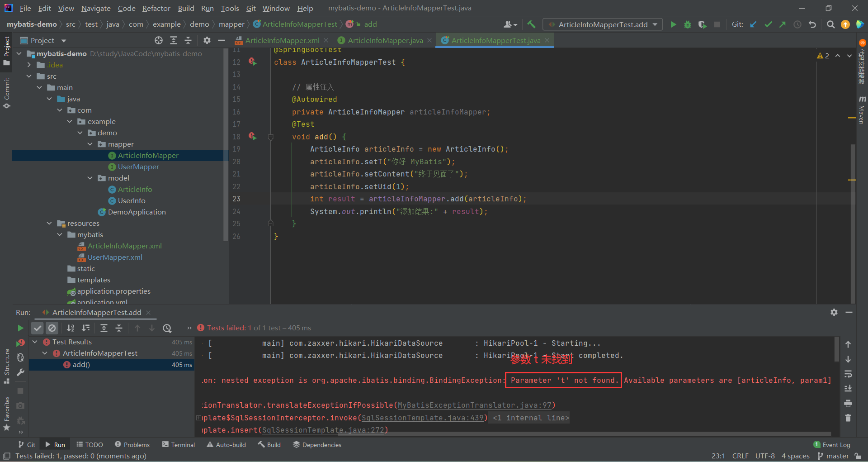Collapse all in Project panel
The height and width of the screenshot is (462, 868).
click(188, 40)
